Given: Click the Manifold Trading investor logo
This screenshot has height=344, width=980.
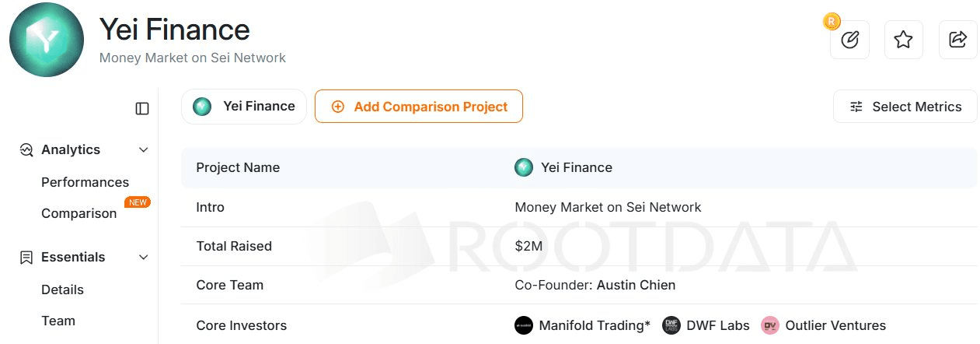Looking at the screenshot, I should (x=524, y=325).
